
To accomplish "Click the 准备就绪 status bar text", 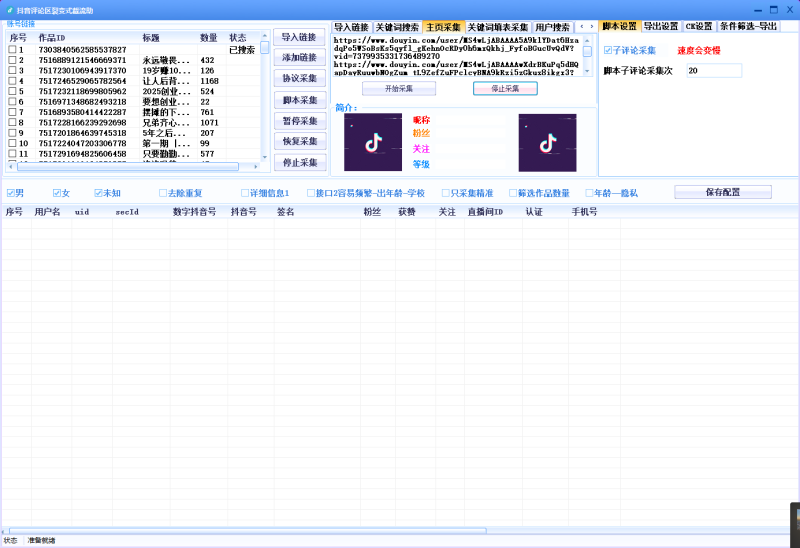I will (x=41, y=540).
